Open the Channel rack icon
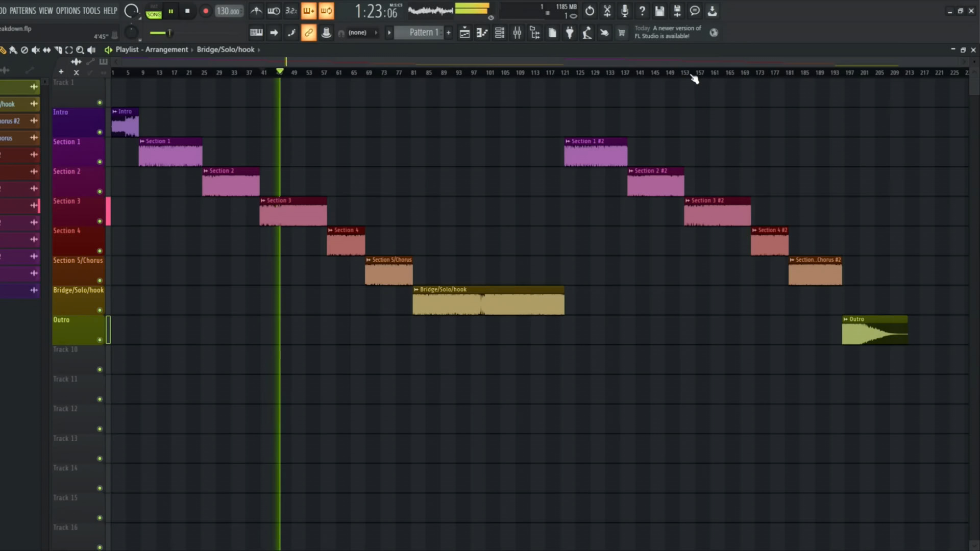Image resolution: width=980 pixels, height=551 pixels. [500, 33]
